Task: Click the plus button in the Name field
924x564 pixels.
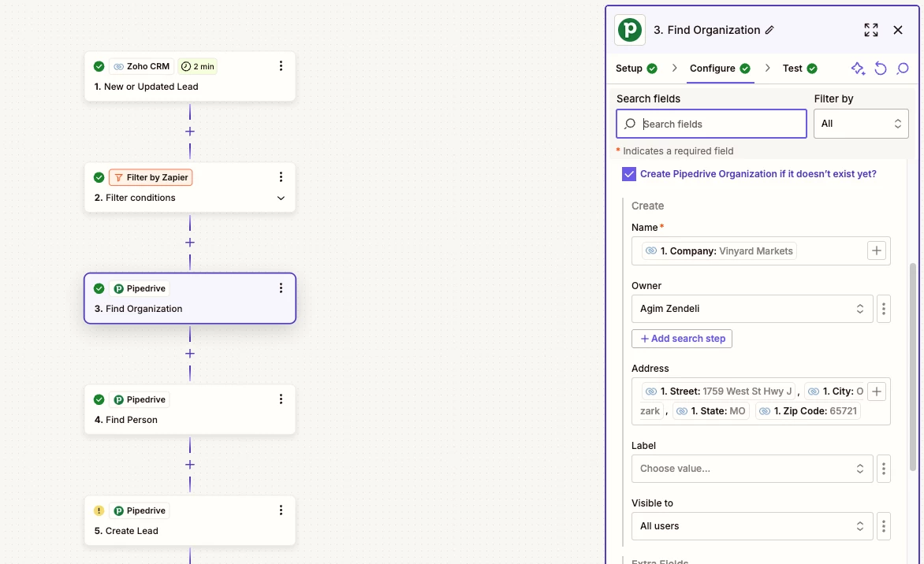Action: [x=877, y=250]
